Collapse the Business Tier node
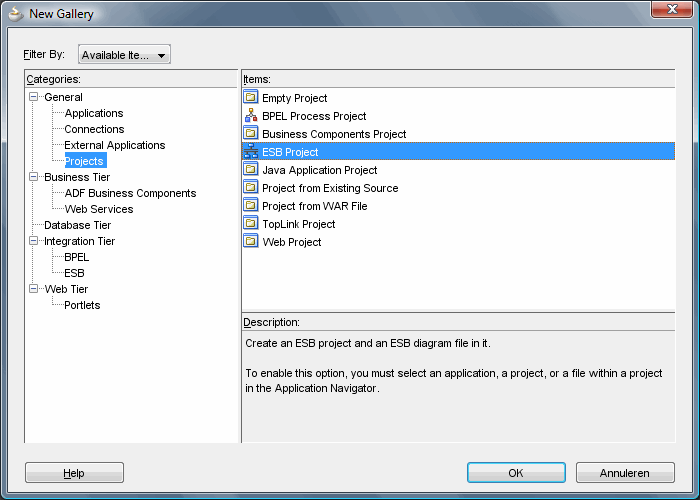 click(33, 177)
